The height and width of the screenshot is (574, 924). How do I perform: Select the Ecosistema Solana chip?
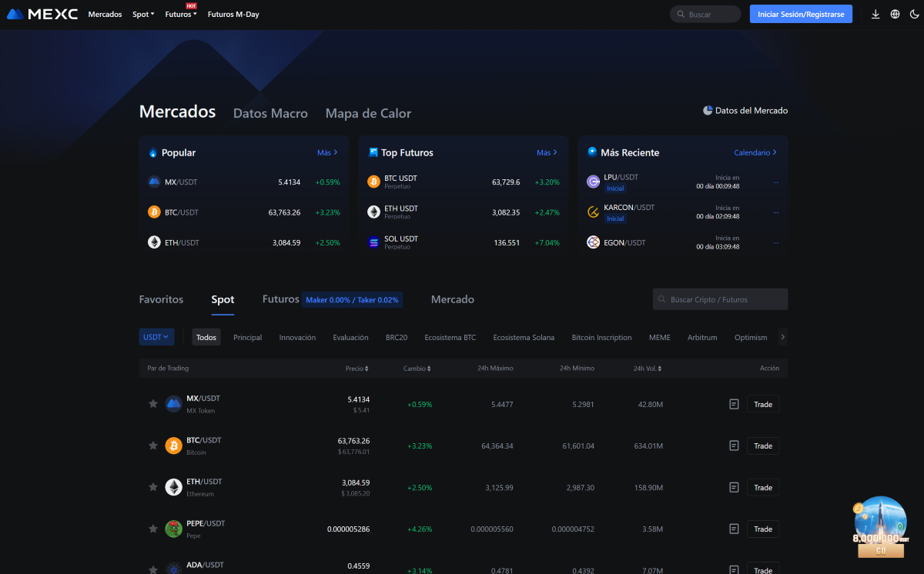[x=524, y=337]
